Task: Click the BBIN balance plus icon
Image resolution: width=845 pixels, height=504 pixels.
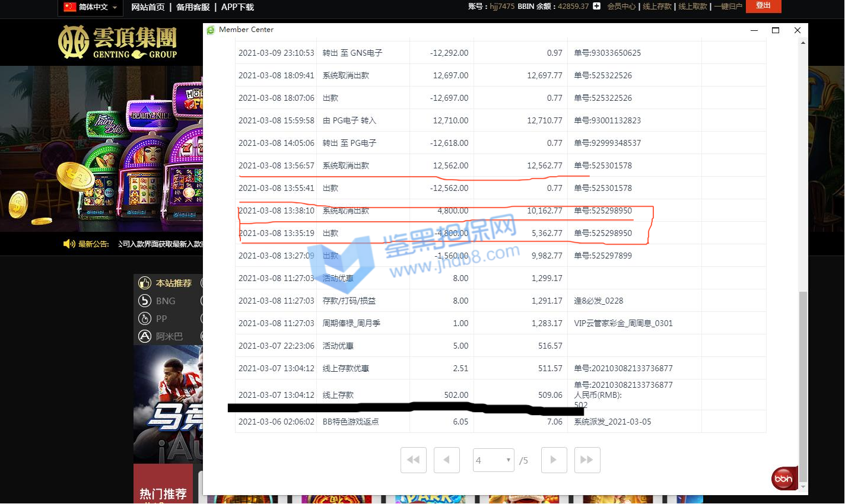Action: click(x=596, y=7)
